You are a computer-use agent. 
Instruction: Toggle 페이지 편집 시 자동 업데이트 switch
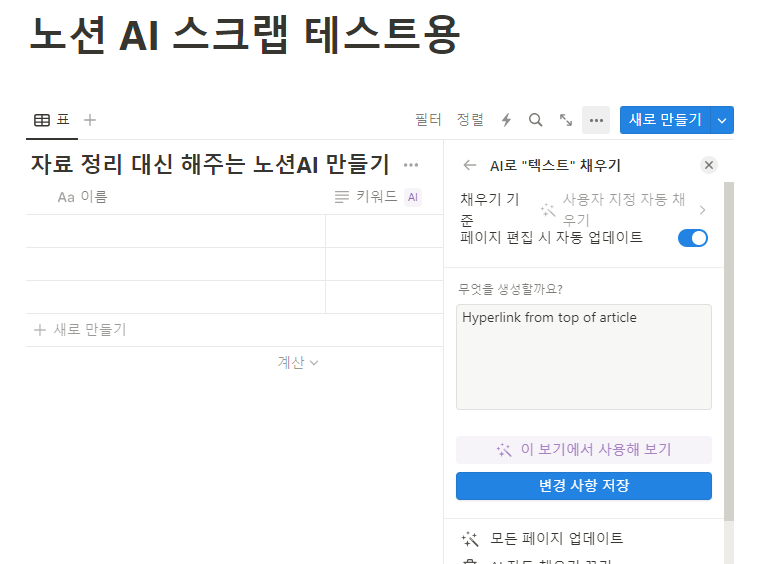coord(692,238)
